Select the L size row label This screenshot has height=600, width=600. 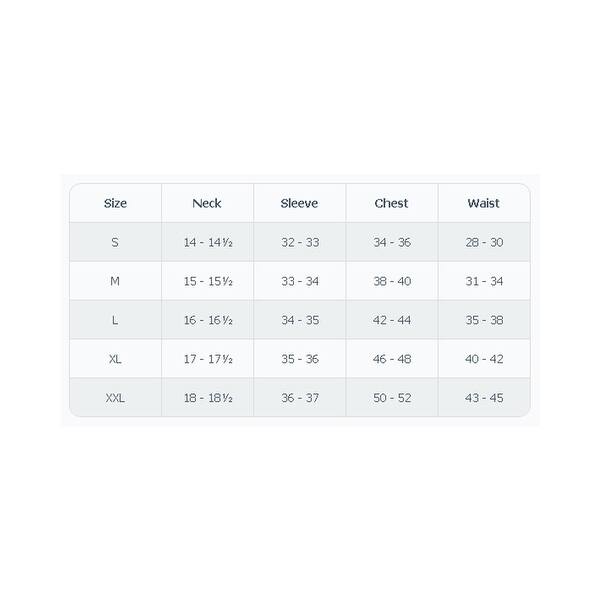click(x=115, y=320)
